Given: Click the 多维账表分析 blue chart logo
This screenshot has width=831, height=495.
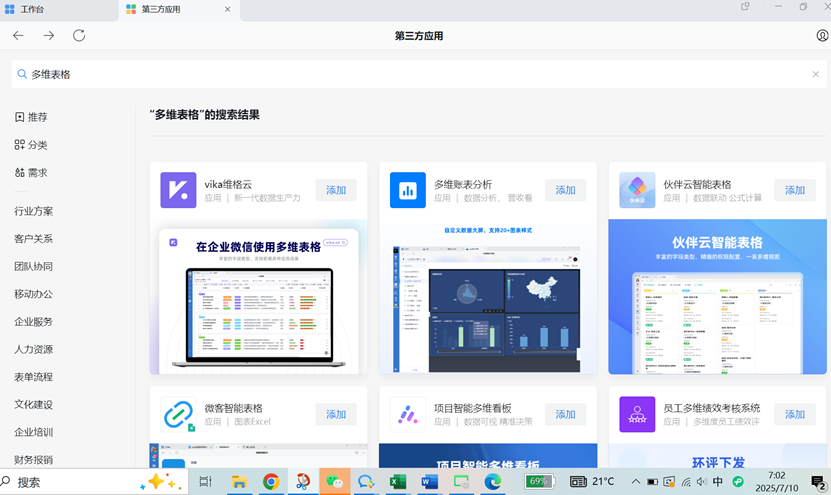Looking at the screenshot, I should 408,190.
